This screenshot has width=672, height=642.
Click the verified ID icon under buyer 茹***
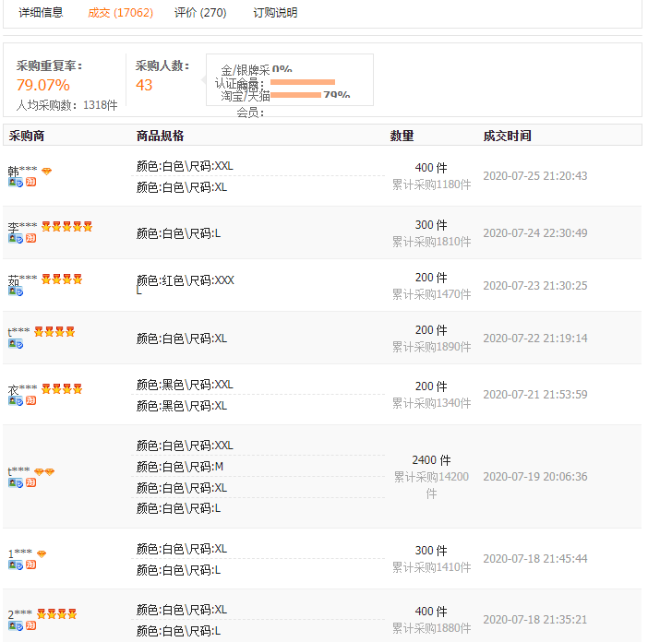(16, 291)
